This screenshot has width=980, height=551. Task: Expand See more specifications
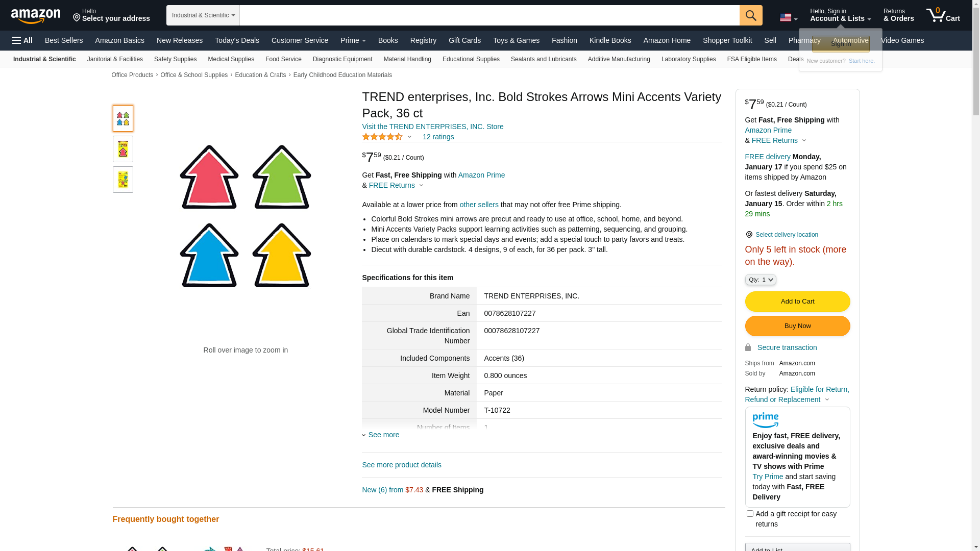[383, 435]
